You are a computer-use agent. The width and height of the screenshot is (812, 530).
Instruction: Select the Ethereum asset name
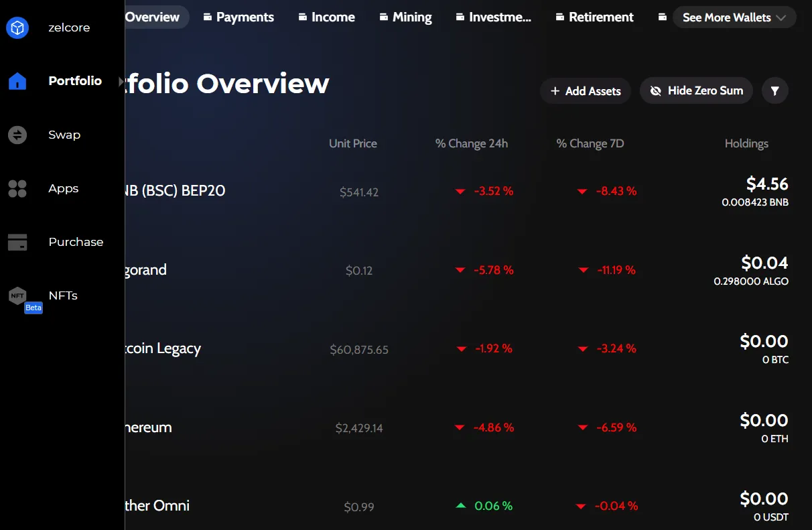(x=149, y=427)
